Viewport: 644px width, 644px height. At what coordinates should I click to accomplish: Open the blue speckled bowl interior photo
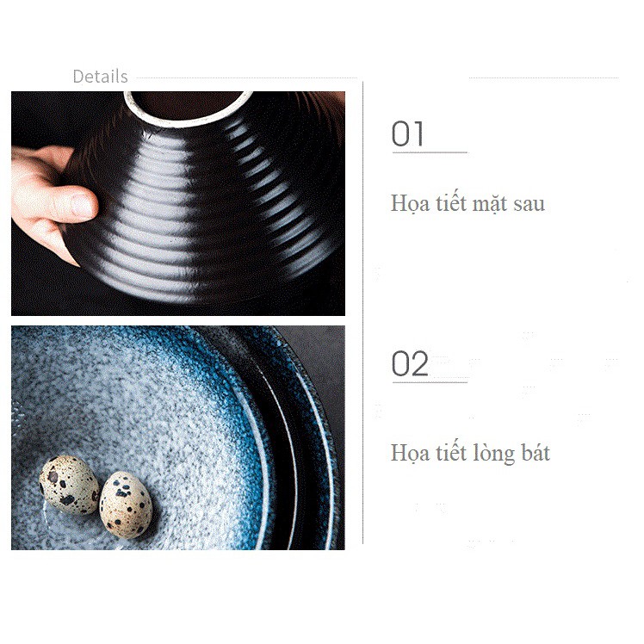[x=178, y=438]
